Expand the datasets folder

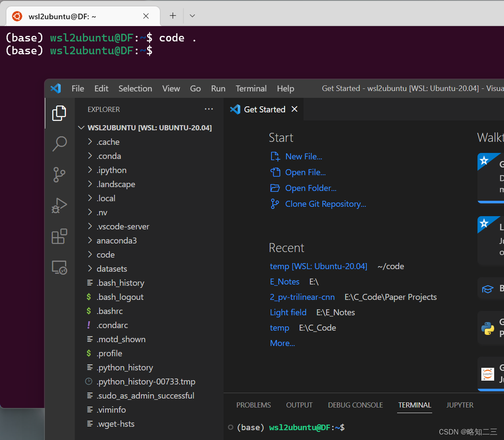(x=90, y=269)
